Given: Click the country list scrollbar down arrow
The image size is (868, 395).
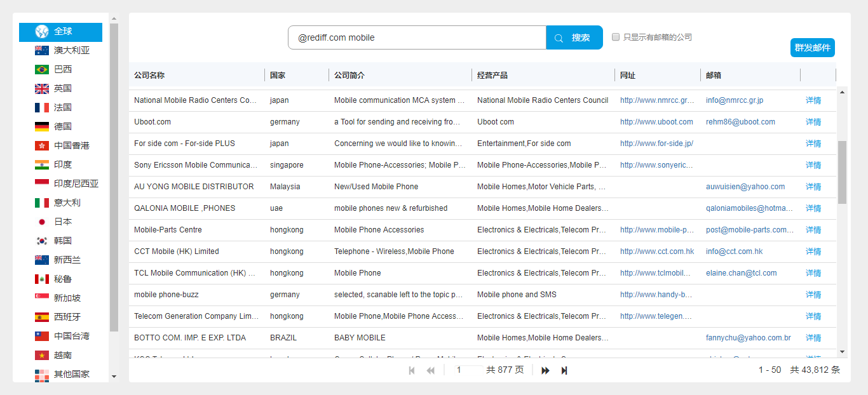Looking at the screenshot, I should click(x=114, y=377).
